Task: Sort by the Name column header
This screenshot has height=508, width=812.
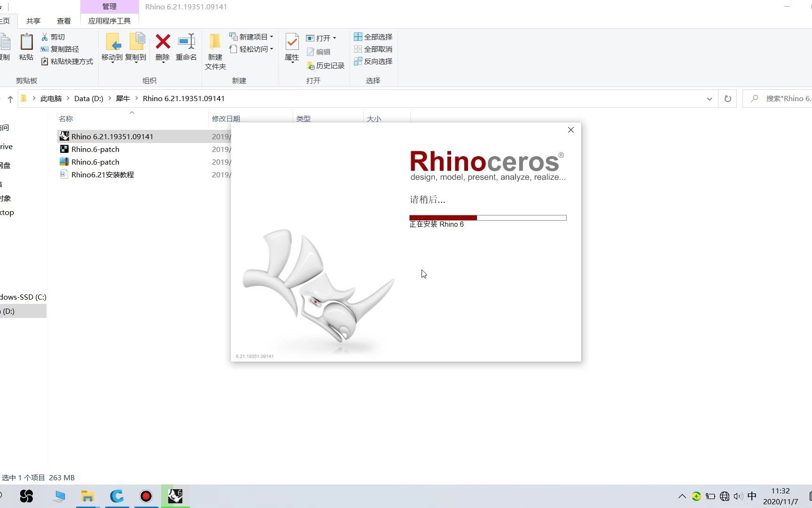Action: click(66, 119)
